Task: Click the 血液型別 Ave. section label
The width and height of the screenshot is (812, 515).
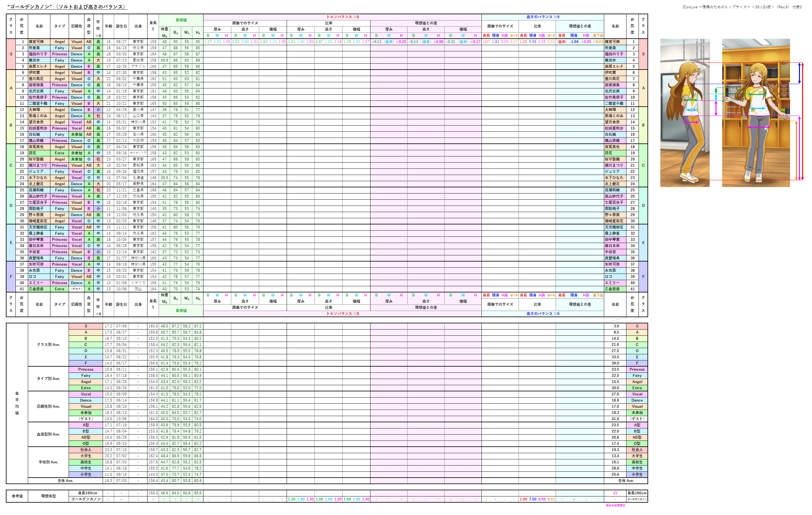Action: coord(48,434)
